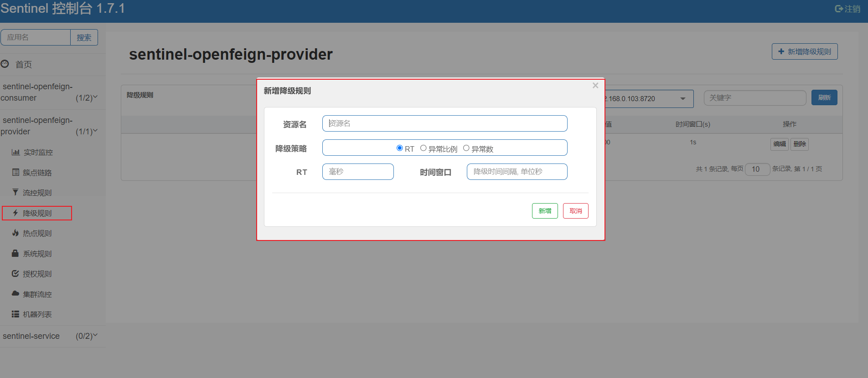This screenshot has height=378, width=868.
Task: Click the 1s time window cell
Action: 693,143
